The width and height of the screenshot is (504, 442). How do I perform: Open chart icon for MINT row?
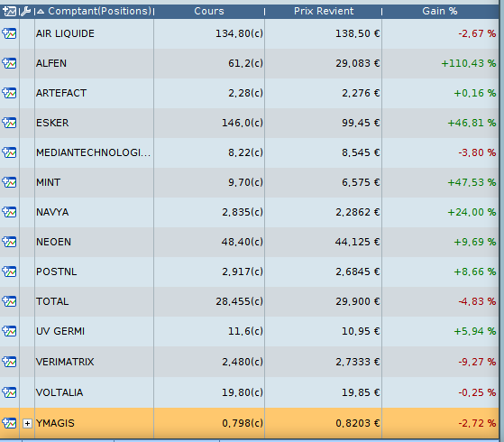coord(9,182)
